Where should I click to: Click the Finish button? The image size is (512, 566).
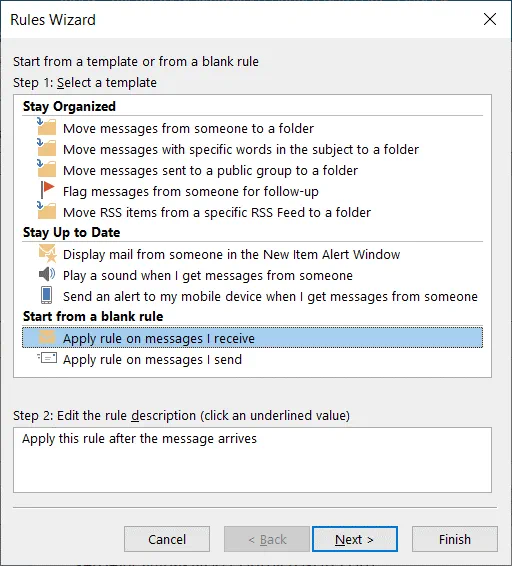click(x=455, y=539)
